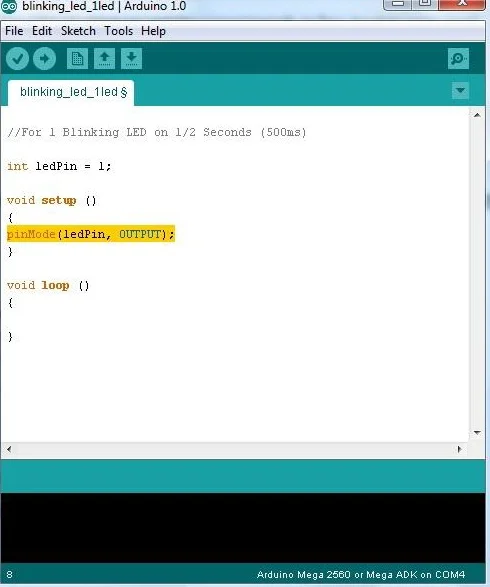
Task: Click the board info 'Arduino Mega 2560' status text
Action: pos(361,575)
